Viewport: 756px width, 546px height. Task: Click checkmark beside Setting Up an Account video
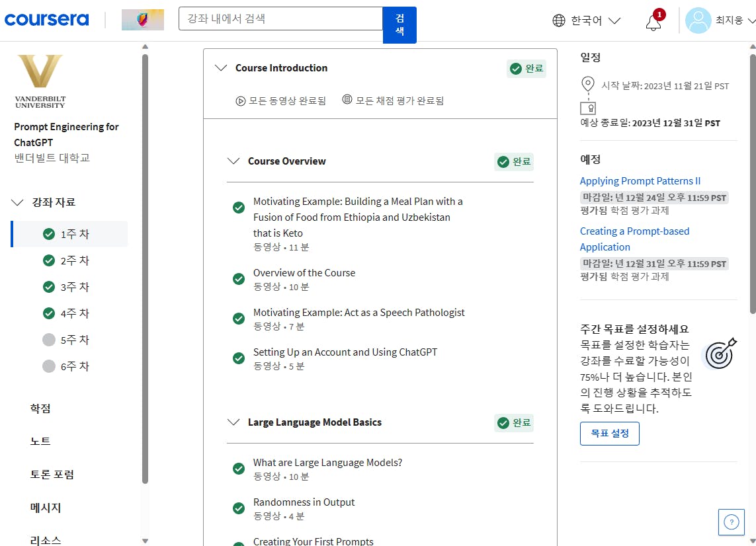click(239, 358)
